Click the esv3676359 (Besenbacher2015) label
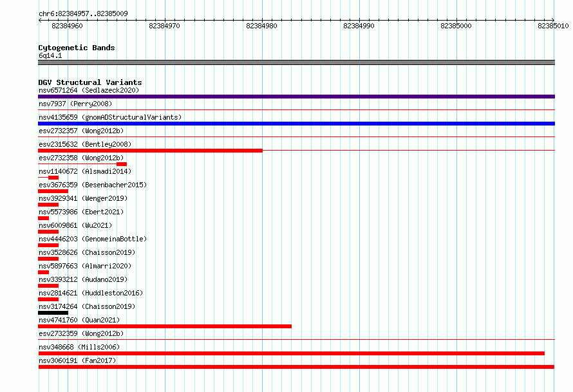The image size is (573, 392). point(93,185)
